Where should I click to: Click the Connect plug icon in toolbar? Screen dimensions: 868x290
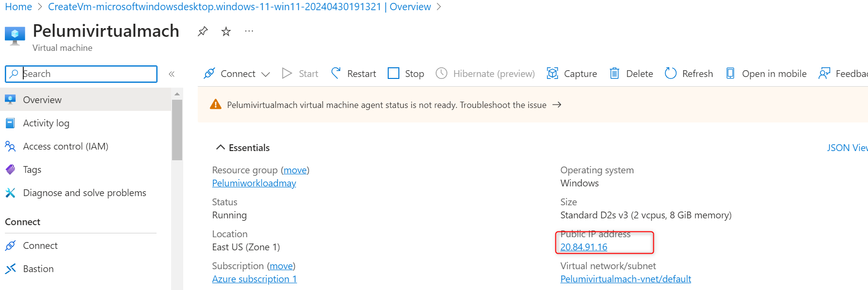[x=209, y=73]
